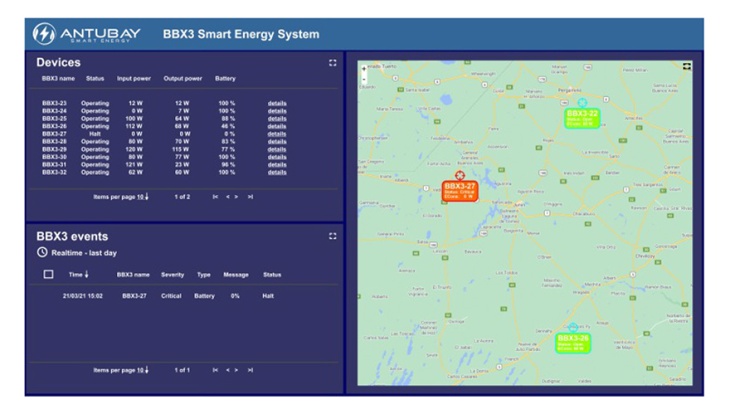
Task: Click BBX3-27 Halt status in Devices
Action: pos(95,134)
